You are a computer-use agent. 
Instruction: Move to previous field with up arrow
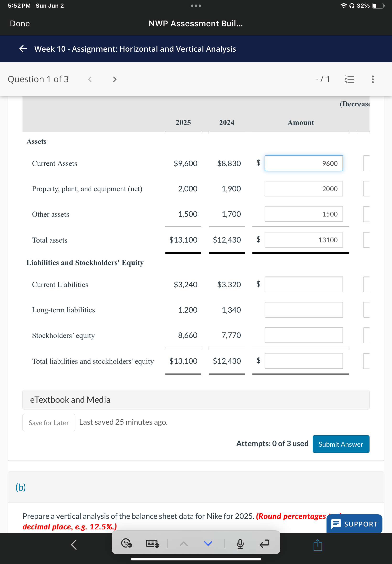184,544
